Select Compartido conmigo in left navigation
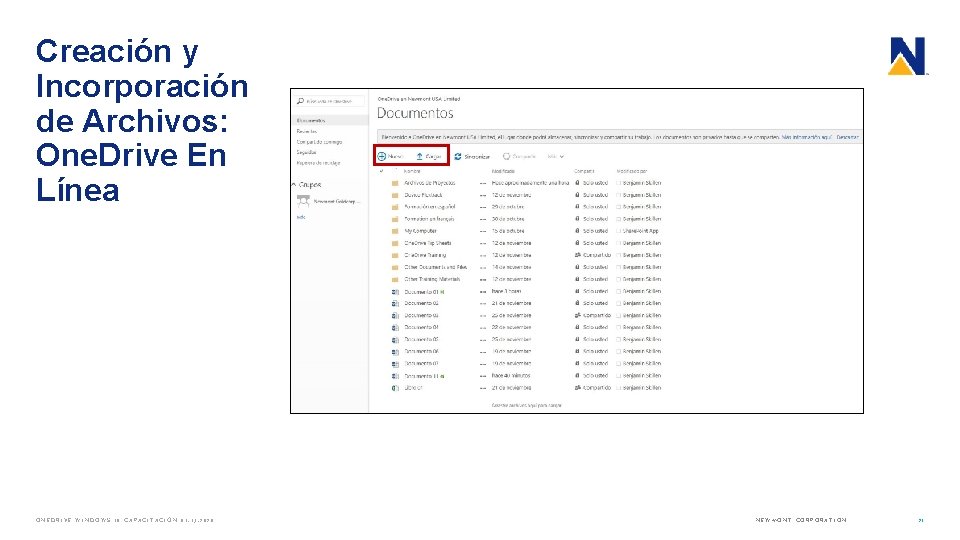This screenshot has height=540, width=960. [x=320, y=142]
